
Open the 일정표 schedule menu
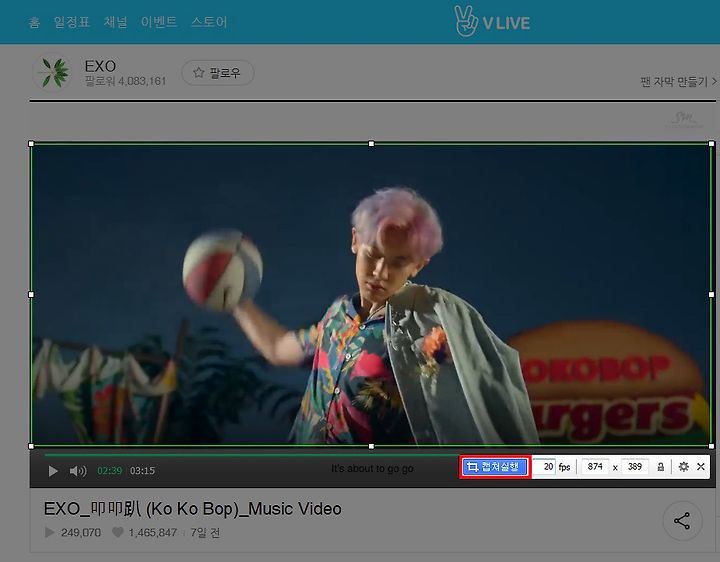(72, 22)
